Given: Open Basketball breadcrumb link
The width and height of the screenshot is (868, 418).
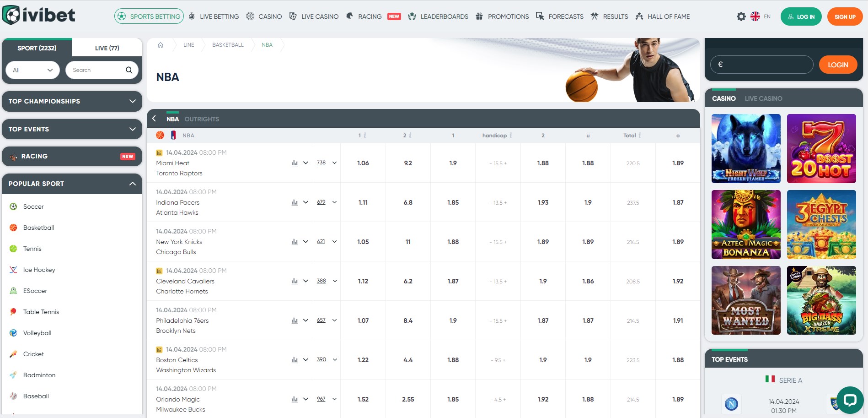Looking at the screenshot, I should coord(228,45).
